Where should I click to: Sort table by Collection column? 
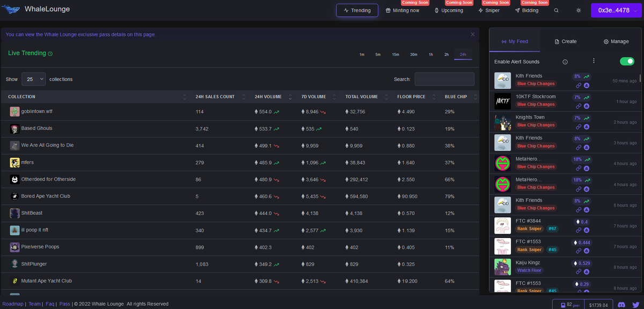pos(95,97)
